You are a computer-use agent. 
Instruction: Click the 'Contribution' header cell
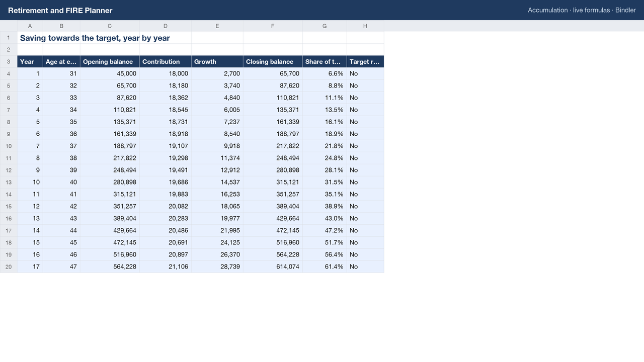(x=165, y=62)
